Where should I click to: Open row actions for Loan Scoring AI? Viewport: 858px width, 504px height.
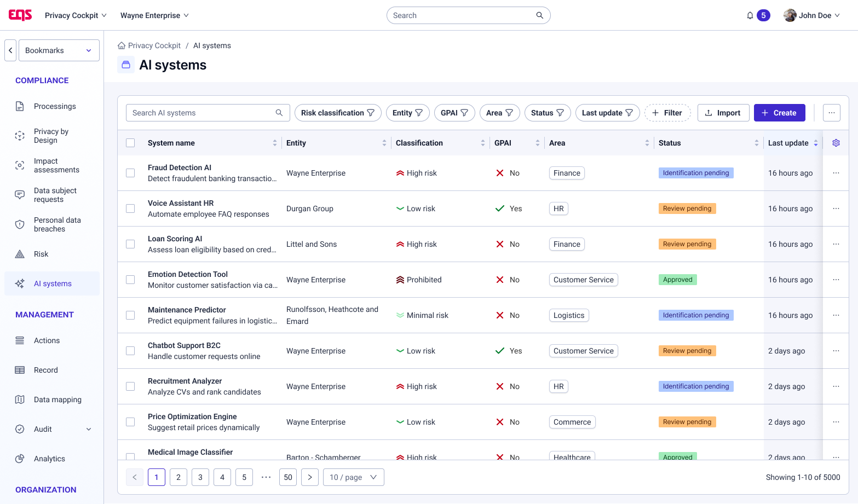836,244
